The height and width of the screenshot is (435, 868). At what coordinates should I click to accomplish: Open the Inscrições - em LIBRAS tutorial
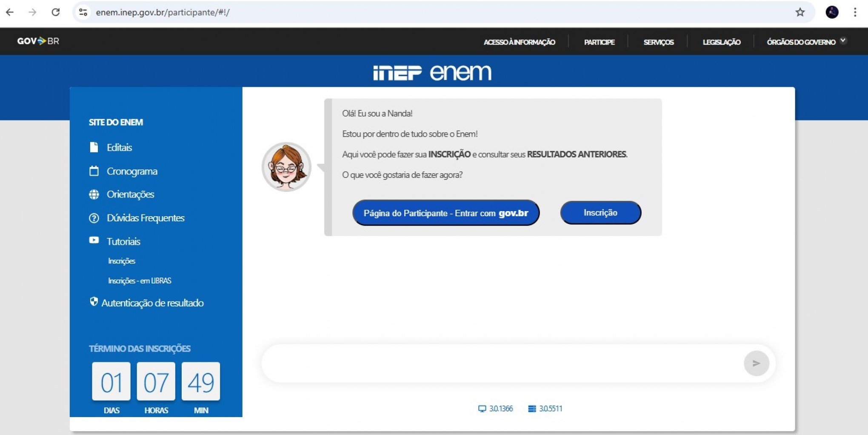(x=140, y=281)
